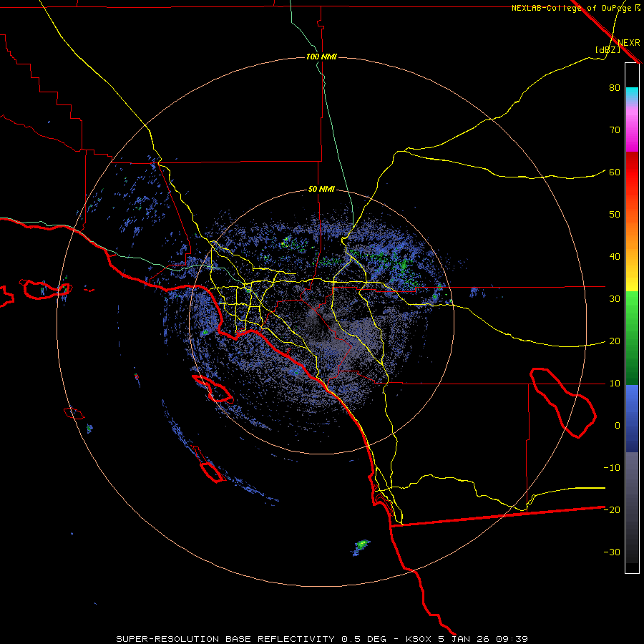Click the 0 value on the dBZ scale
The width and height of the screenshot is (644, 644).
click(618, 426)
